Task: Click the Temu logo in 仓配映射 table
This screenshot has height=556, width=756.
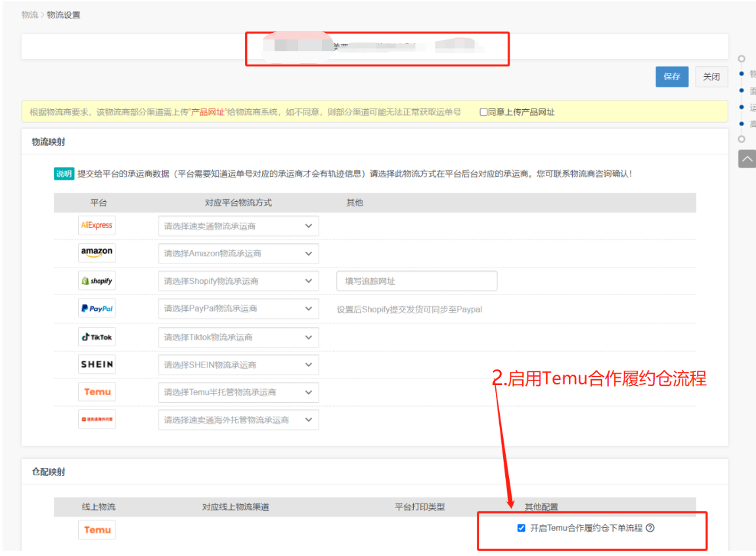Action: (97, 530)
